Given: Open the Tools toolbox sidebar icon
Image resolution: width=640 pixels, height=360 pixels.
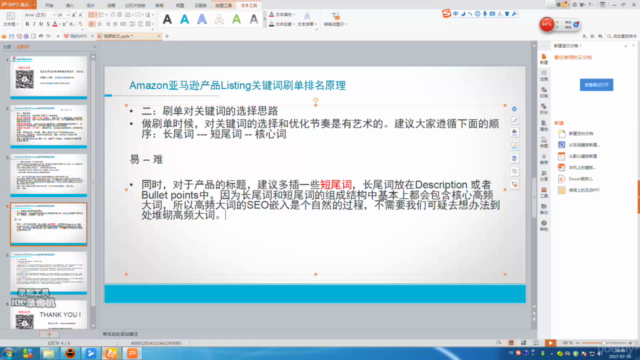Looking at the screenshot, I should pos(544,193).
